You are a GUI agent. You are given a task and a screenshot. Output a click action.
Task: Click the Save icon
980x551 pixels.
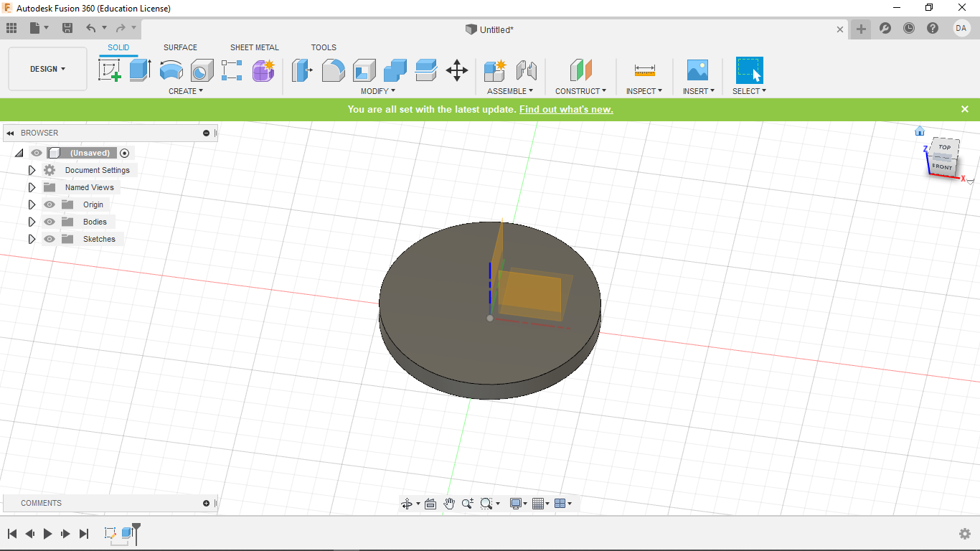67,28
